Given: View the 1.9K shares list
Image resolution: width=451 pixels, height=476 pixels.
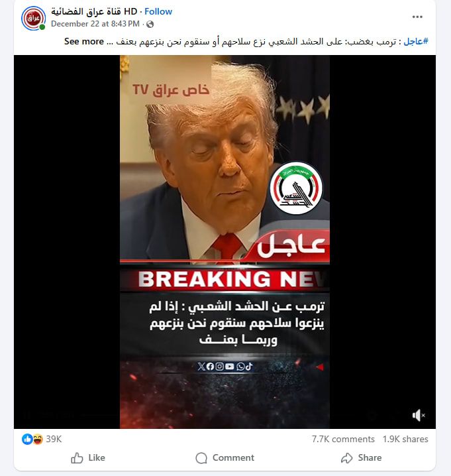Looking at the screenshot, I should [405, 439].
